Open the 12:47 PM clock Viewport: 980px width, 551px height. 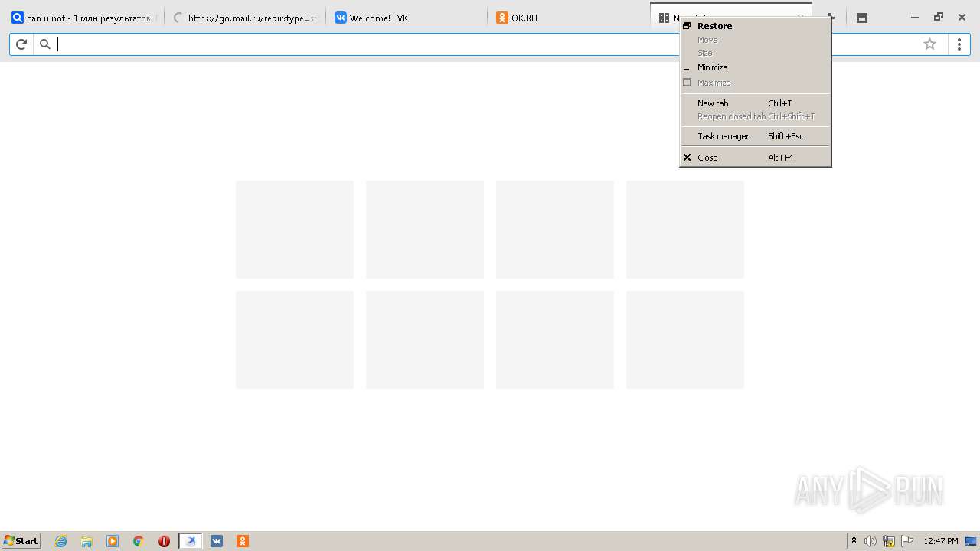pyautogui.click(x=941, y=541)
